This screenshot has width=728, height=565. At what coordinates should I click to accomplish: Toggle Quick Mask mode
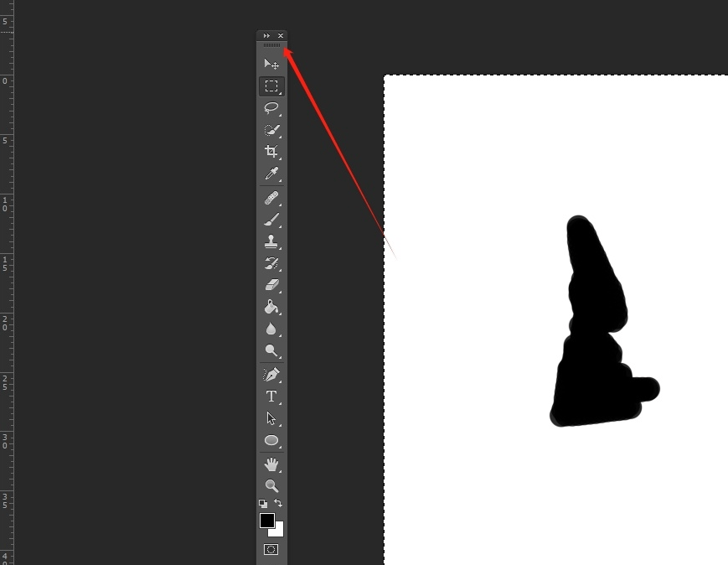click(x=271, y=550)
